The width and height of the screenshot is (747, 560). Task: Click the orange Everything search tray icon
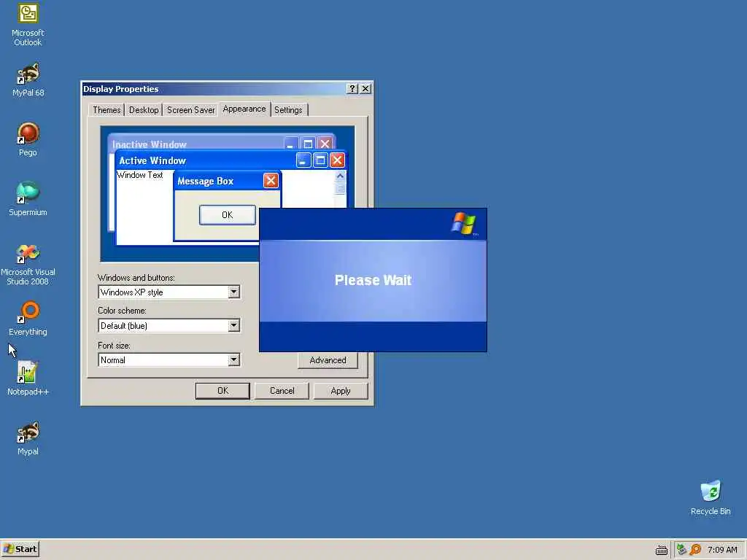coord(695,550)
